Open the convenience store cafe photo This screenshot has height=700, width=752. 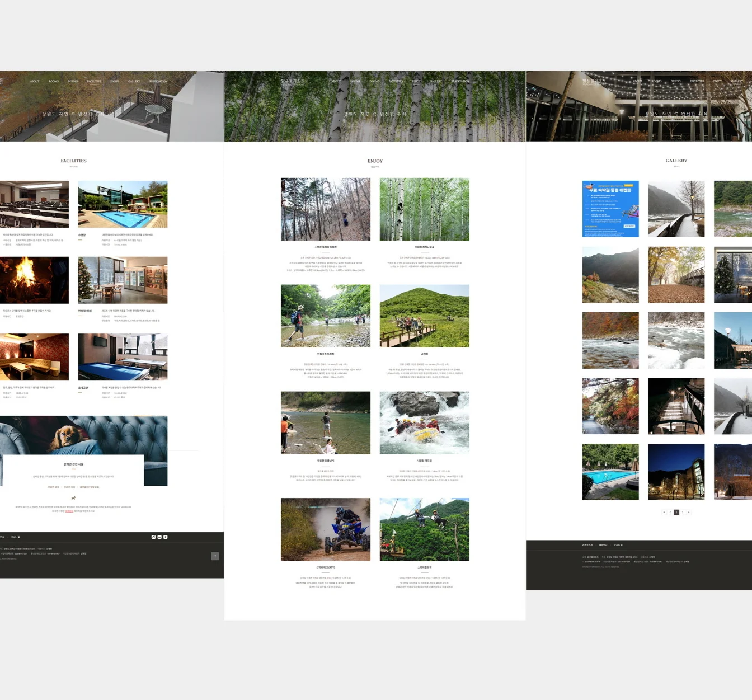[x=123, y=280]
